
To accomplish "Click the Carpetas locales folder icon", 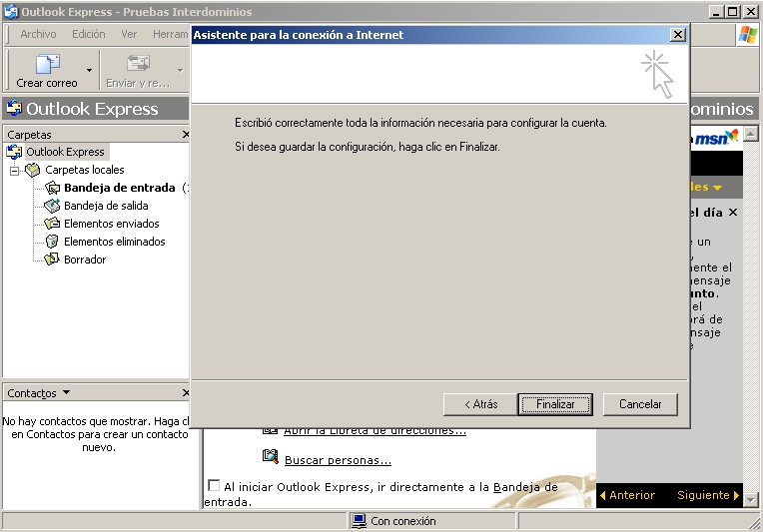I will [33, 170].
